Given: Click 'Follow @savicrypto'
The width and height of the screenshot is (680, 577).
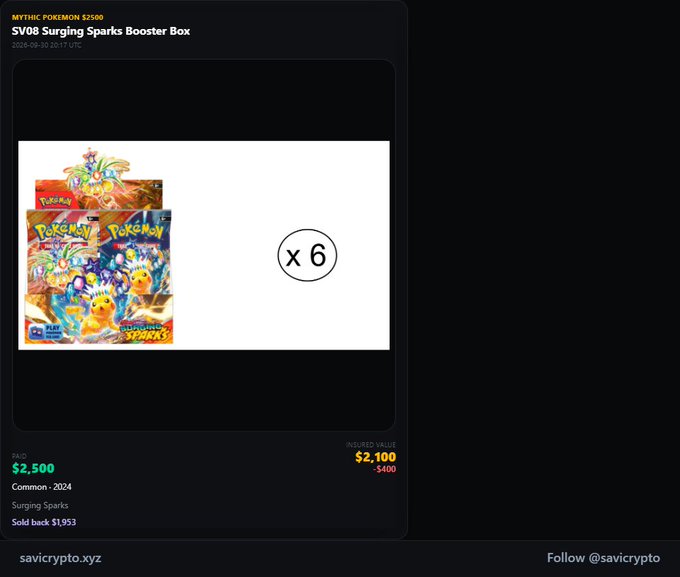Looking at the screenshot, I should pos(603,558).
